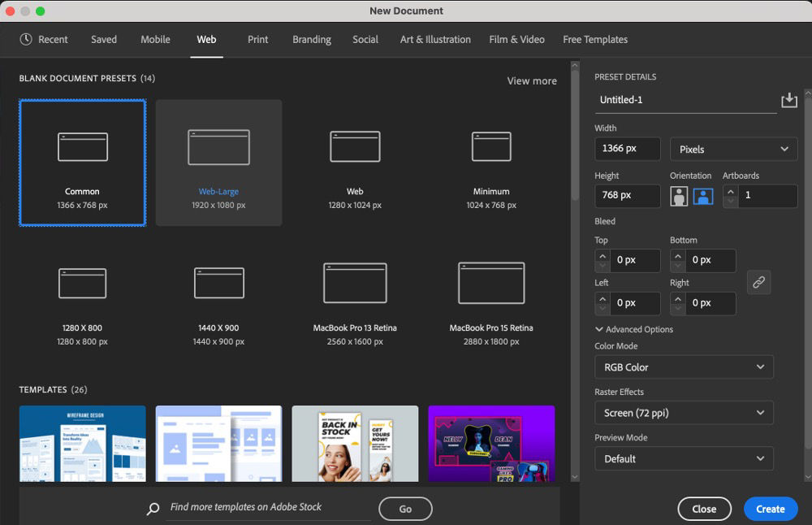
Task: Open the Pixels units dropdown
Action: 733,149
